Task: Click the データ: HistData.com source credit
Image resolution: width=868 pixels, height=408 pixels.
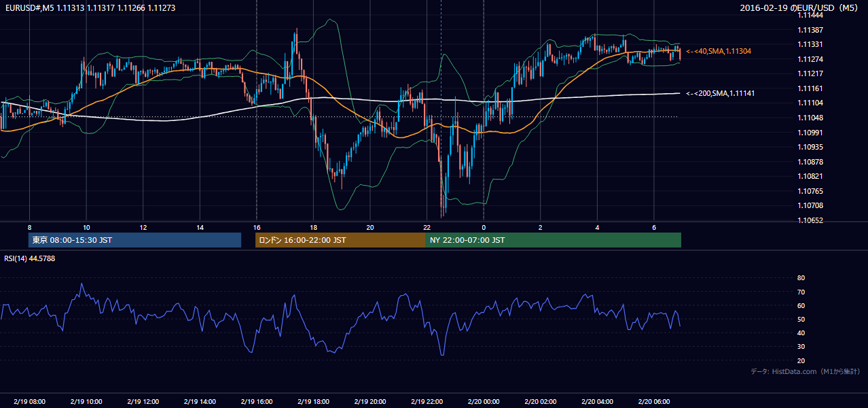Action: tap(806, 371)
